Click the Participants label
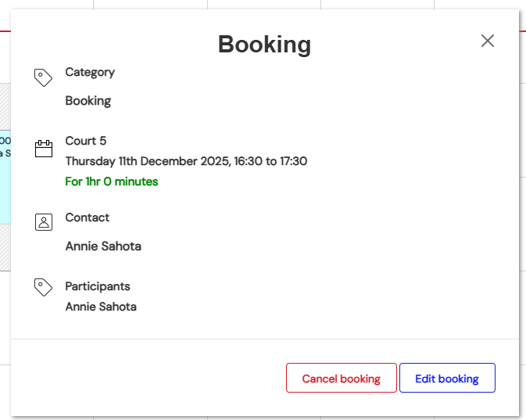 98,286
